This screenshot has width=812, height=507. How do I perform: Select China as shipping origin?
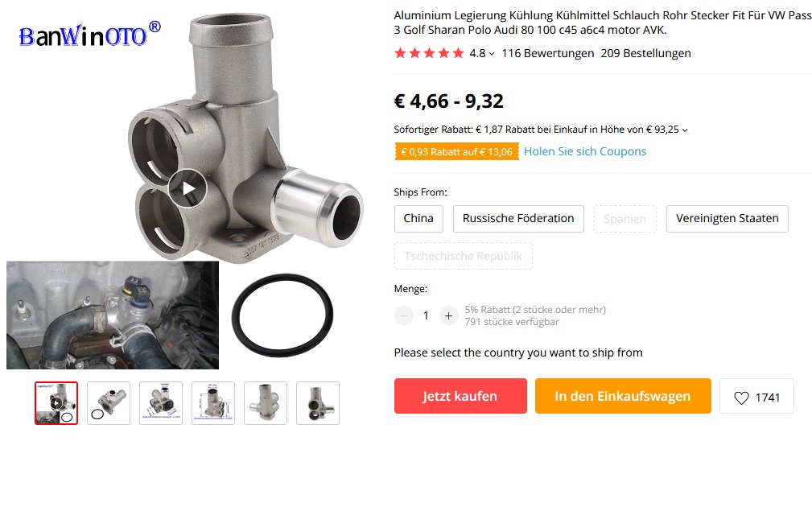point(418,219)
